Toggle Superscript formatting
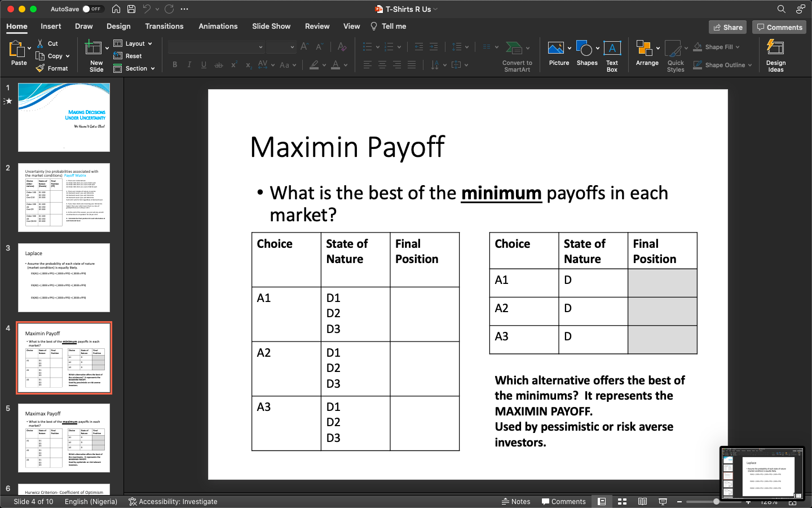812x508 pixels. tap(233, 65)
